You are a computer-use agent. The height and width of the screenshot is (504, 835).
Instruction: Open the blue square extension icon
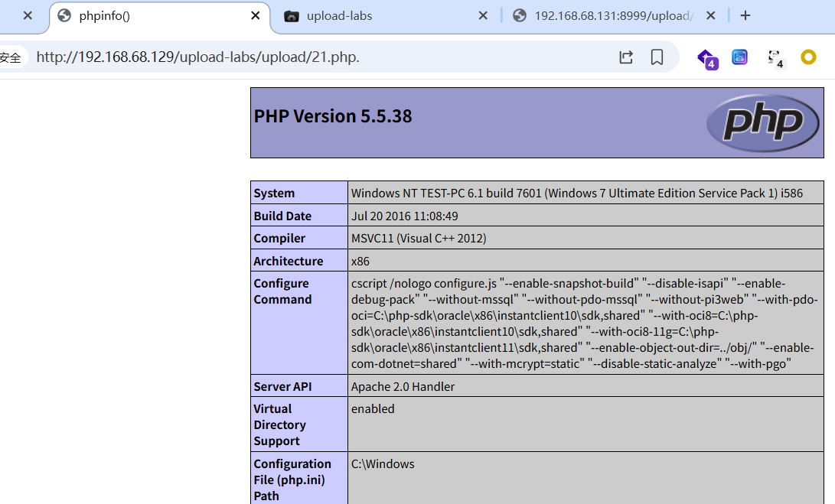point(739,57)
